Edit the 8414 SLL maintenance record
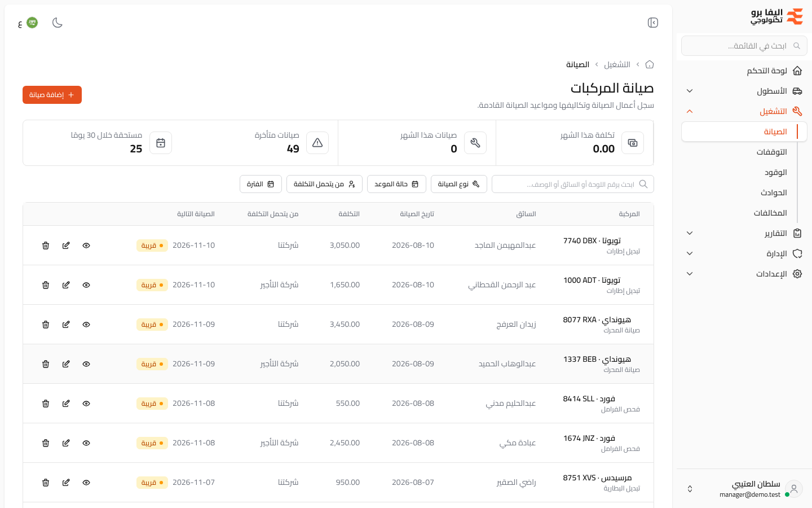 66,404
